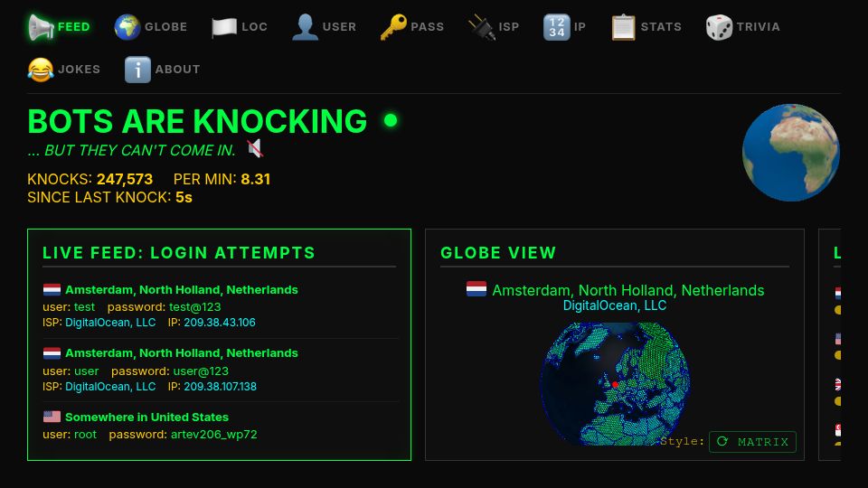
Task: Click the white flag LOC icon
Action: [224, 27]
